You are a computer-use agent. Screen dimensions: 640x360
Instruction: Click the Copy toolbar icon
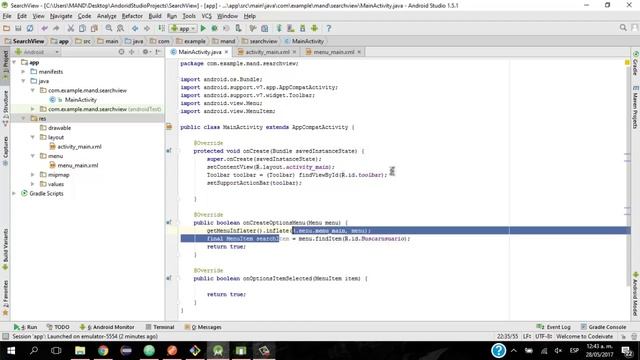82,28
